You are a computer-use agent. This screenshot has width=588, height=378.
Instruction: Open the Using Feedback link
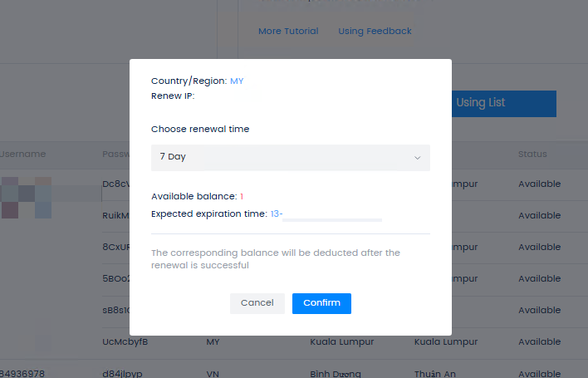tap(375, 32)
